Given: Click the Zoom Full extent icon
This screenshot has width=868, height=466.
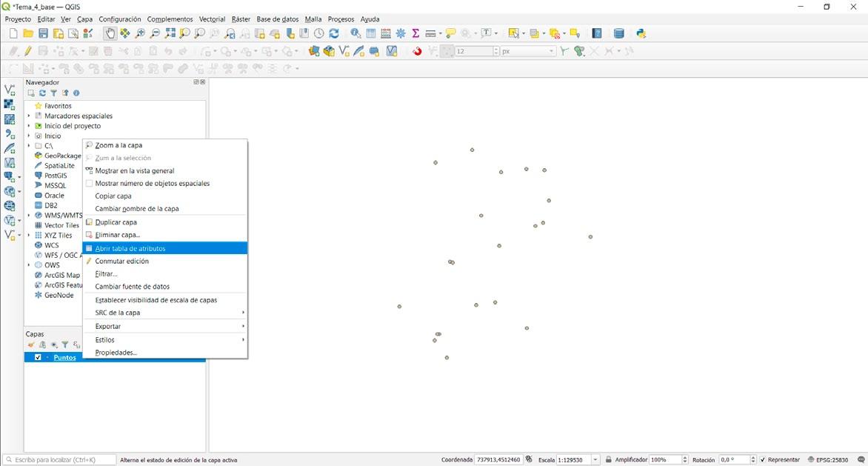Looking at the screenshot, I should 170,34.
